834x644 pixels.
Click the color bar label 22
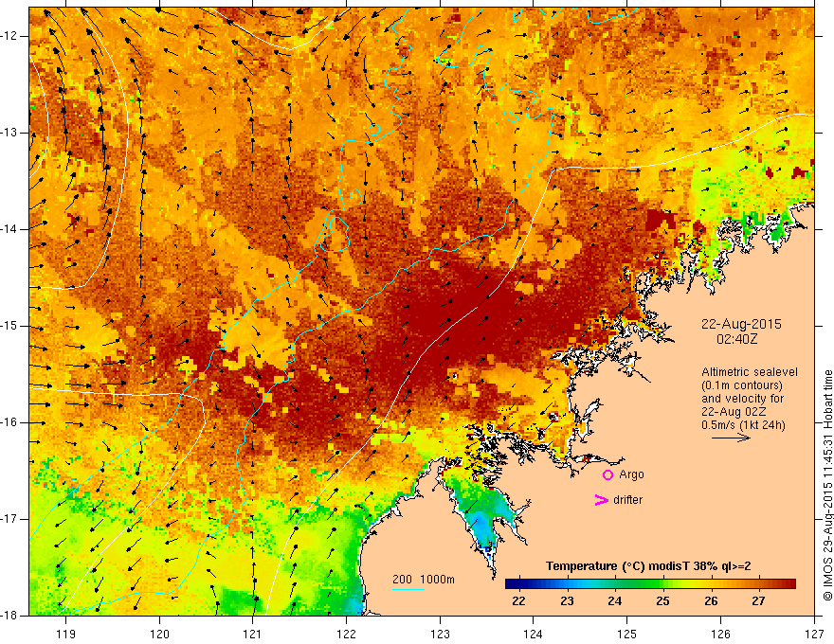(518, 601)
